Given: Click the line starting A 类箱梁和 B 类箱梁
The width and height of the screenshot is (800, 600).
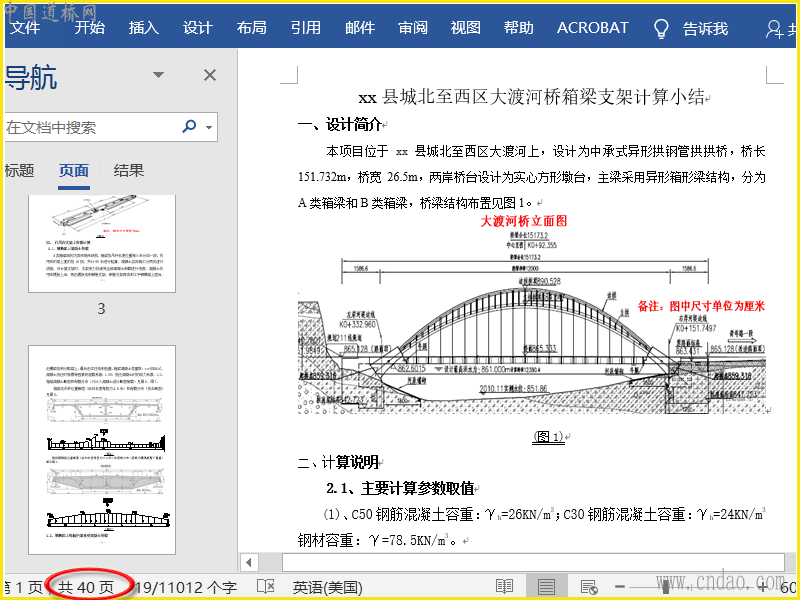Looking at the screenshot, I should (x=415, y=203).
